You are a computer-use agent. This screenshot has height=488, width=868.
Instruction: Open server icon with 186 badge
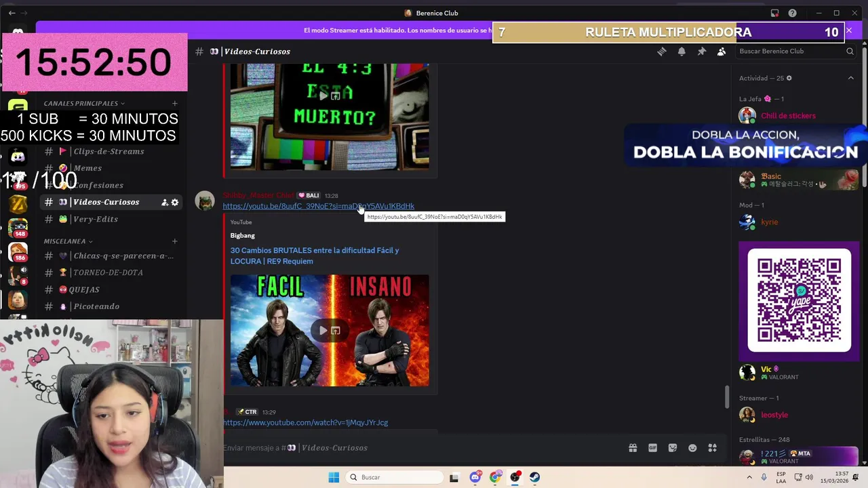point(18,251)
